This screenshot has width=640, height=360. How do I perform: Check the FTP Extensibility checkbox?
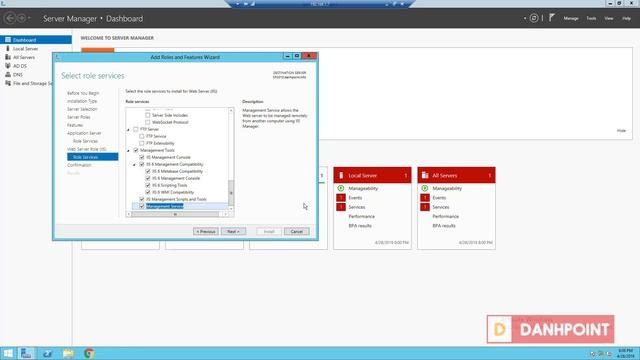(142, 143)
